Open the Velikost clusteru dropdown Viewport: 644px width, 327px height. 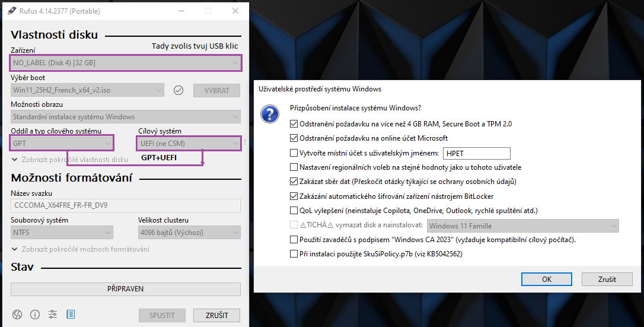(189, 233)
